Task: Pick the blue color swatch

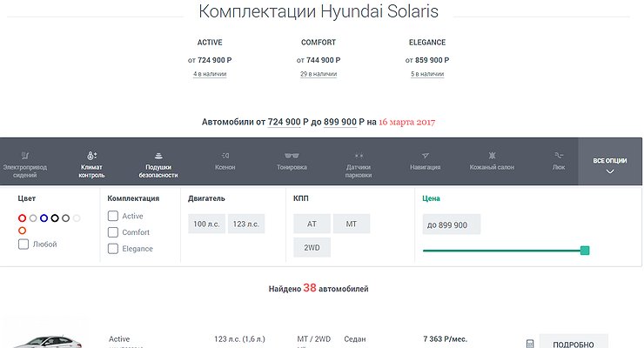Action: (x=44, y=217)
